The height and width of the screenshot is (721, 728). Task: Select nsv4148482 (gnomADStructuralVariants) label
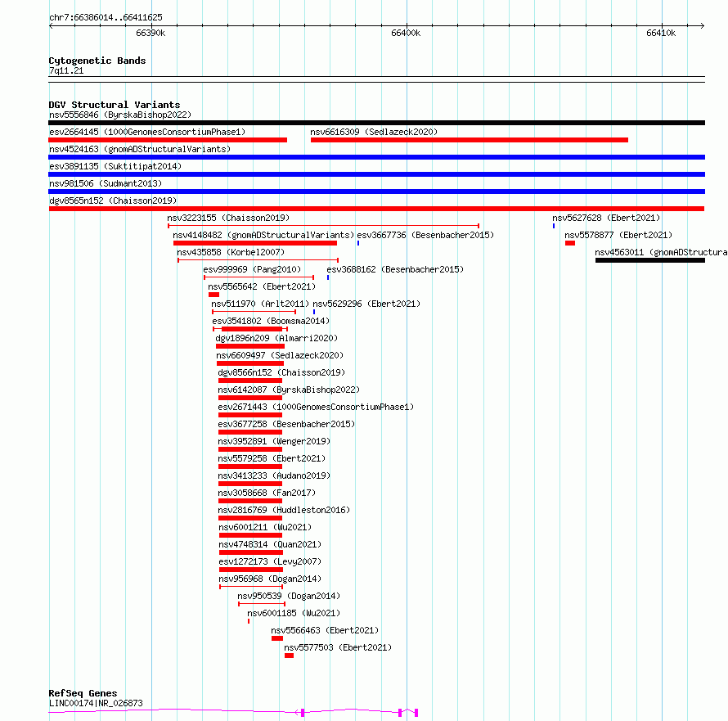[263, 235]
